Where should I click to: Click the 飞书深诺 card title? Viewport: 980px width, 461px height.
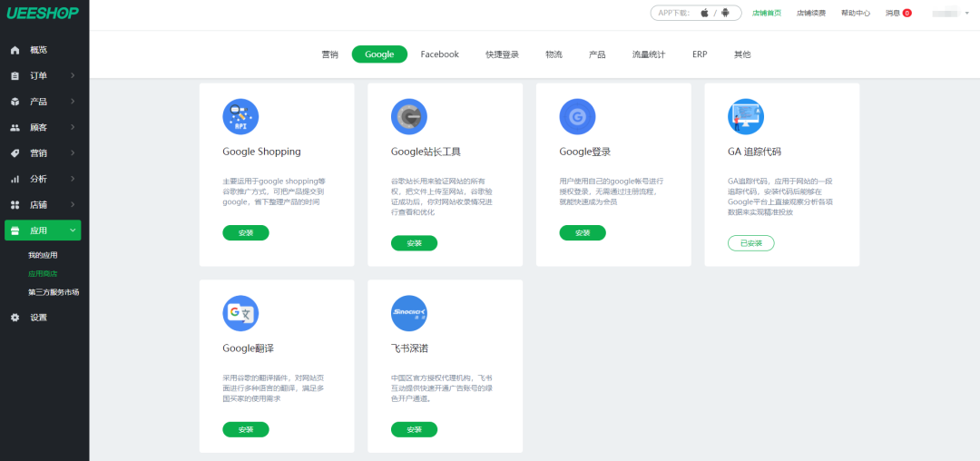[x=409, y=348]
